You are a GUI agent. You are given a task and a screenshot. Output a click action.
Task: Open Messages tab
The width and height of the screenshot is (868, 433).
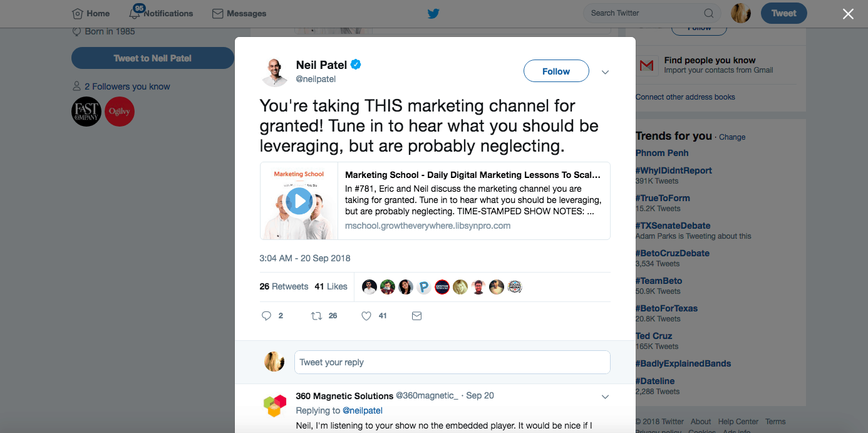pos(239,13)
